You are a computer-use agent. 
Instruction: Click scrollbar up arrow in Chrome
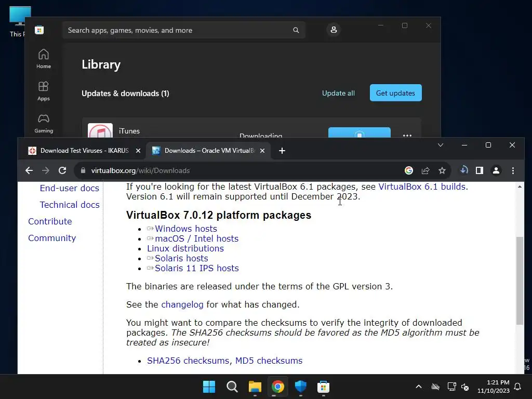[520, 187]
